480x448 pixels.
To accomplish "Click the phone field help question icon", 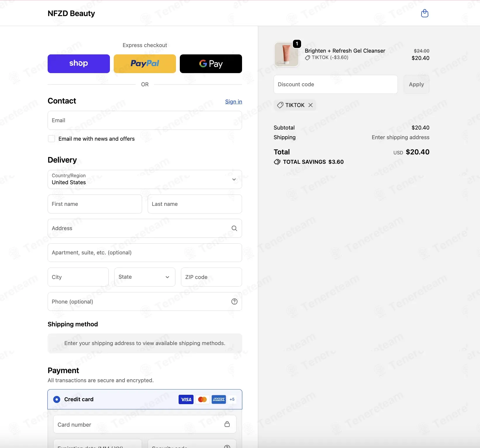I will [x=234, y=301].
